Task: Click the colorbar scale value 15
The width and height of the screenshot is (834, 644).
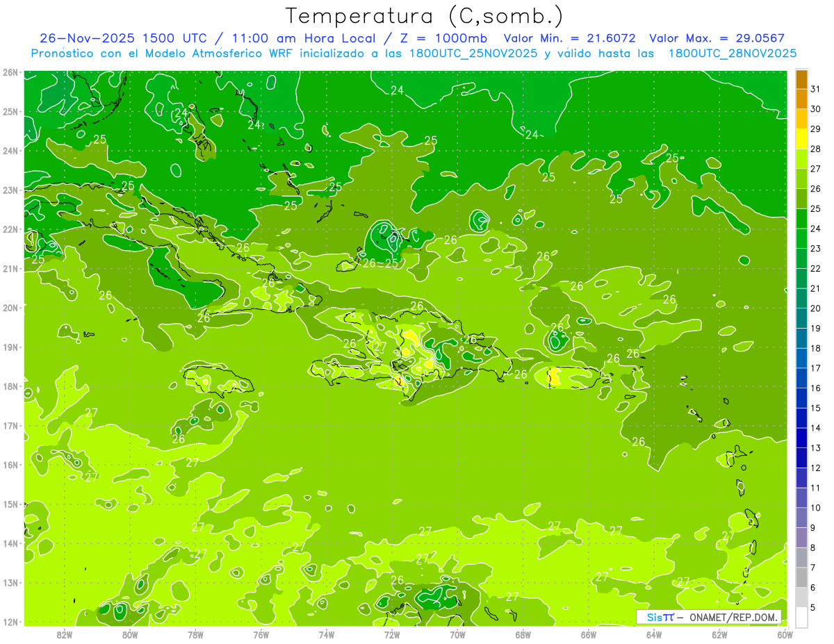Action: click(816, 408)
